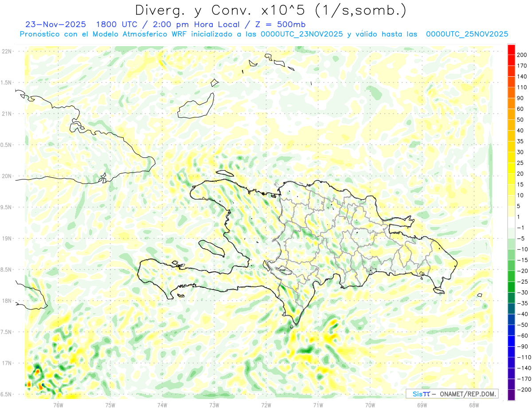Screen dimensions: 532x411
Task: Click the '21N' latitude label
Action: tap(7, 114)
